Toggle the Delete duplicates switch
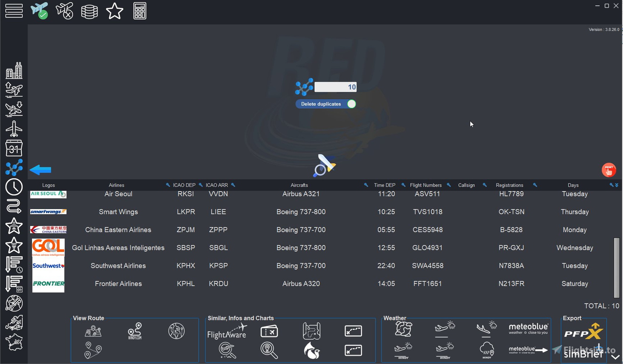Viewport: 623px width, 364px height. click(x=351, y=104)
